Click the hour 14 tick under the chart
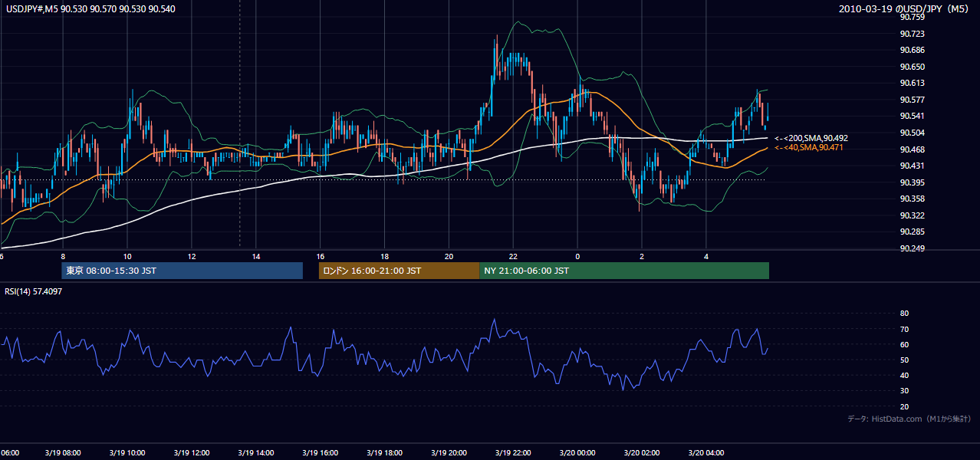980x460 pixels. point(256,257)
